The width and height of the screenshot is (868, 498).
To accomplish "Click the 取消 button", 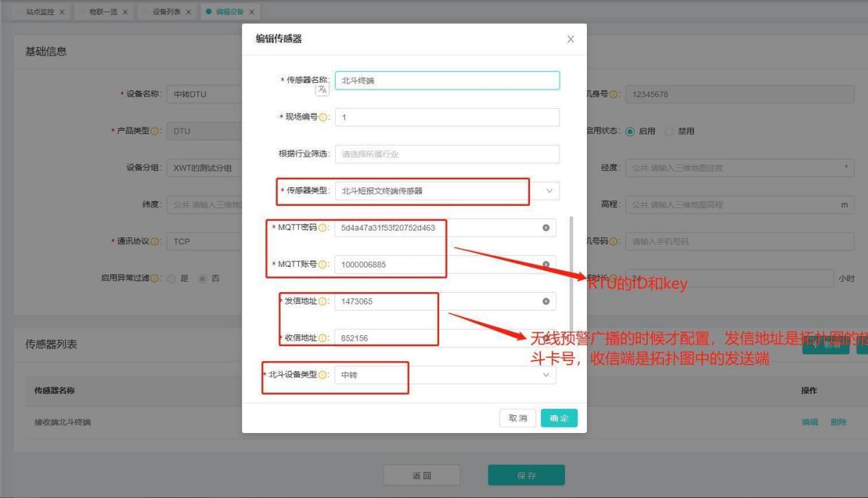I will click(x=518, y=419).
